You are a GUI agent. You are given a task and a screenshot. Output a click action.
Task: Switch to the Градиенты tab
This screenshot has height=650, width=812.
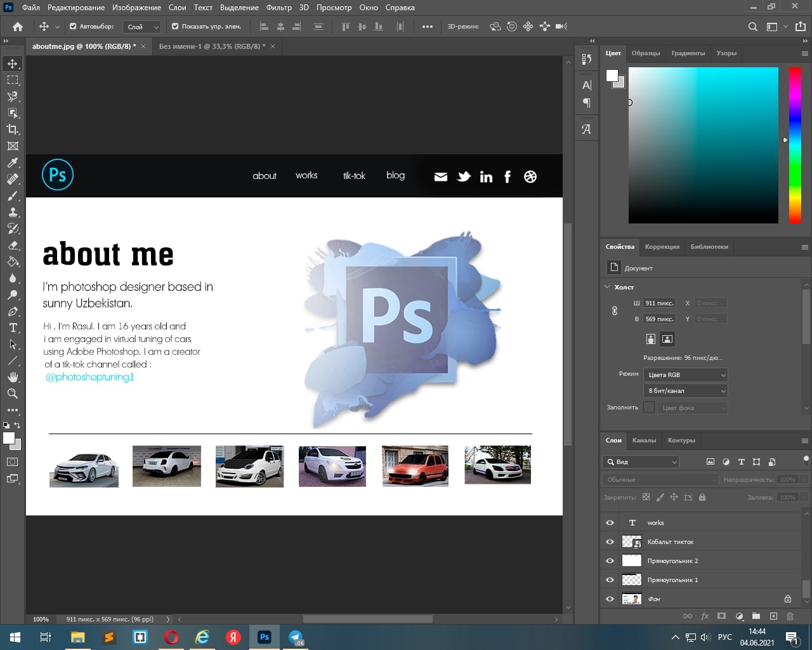click(688, 53)
